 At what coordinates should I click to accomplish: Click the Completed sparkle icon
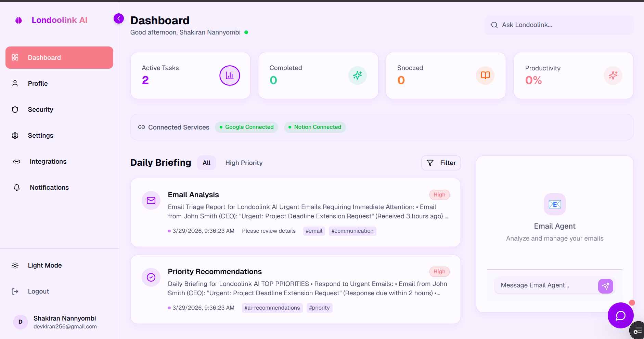358,76
